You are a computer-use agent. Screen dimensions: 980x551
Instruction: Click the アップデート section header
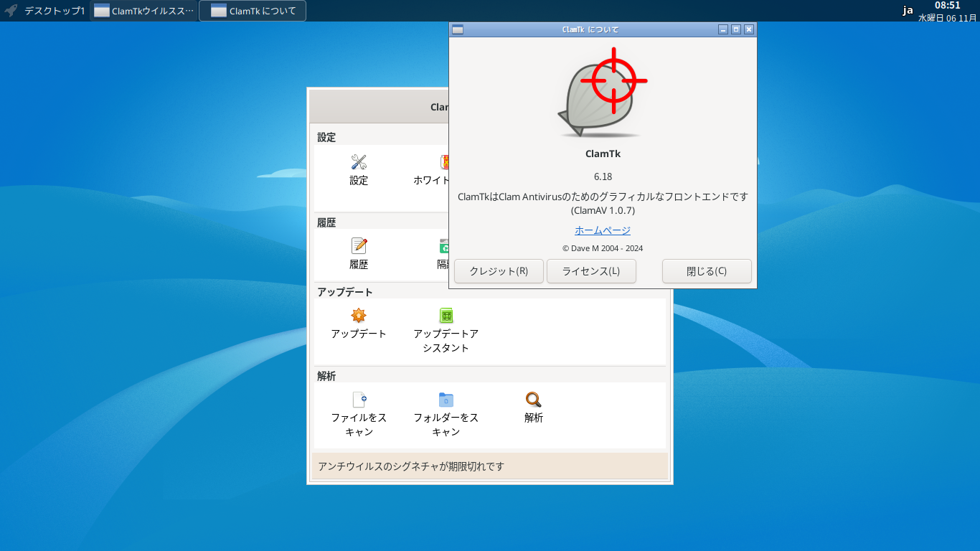(345, 292)
